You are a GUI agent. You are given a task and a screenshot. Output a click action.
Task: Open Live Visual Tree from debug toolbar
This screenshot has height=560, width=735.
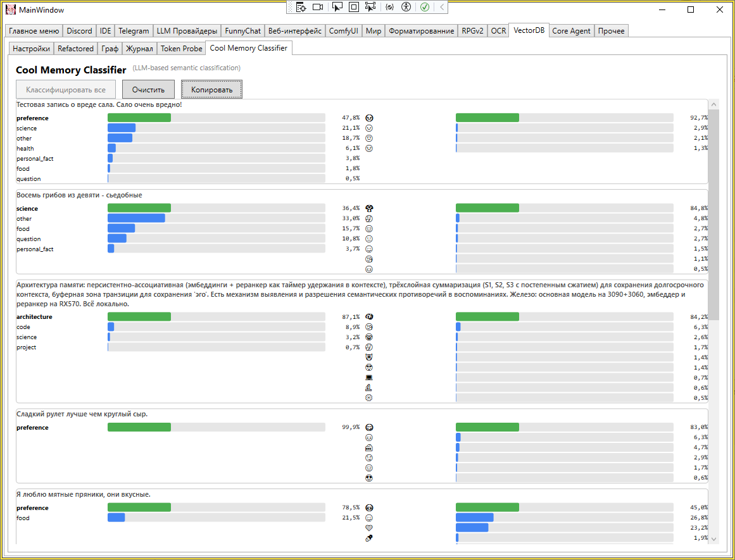pyautogui.click(x=301, y=7)
